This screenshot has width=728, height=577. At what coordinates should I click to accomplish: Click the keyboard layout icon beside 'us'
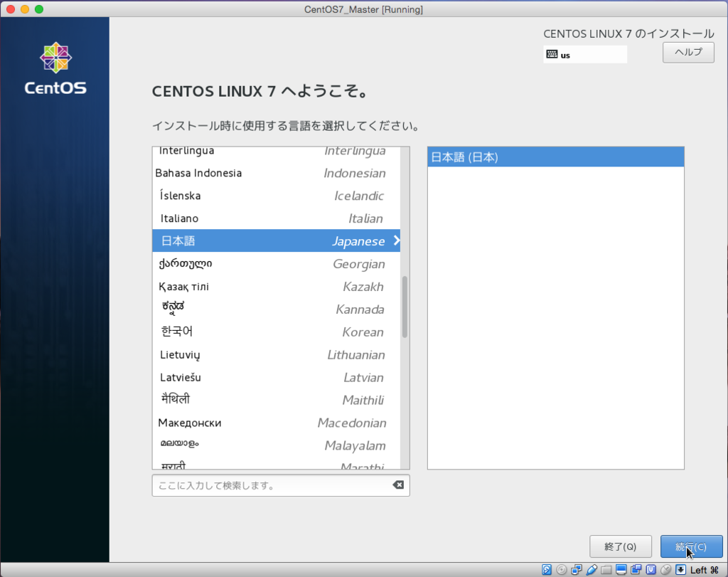pyautogui.click(x=552, y=54)
